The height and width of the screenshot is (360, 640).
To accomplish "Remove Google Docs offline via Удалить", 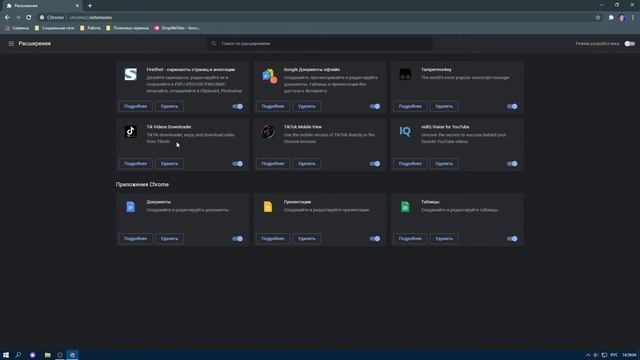I will pos(307,107).
